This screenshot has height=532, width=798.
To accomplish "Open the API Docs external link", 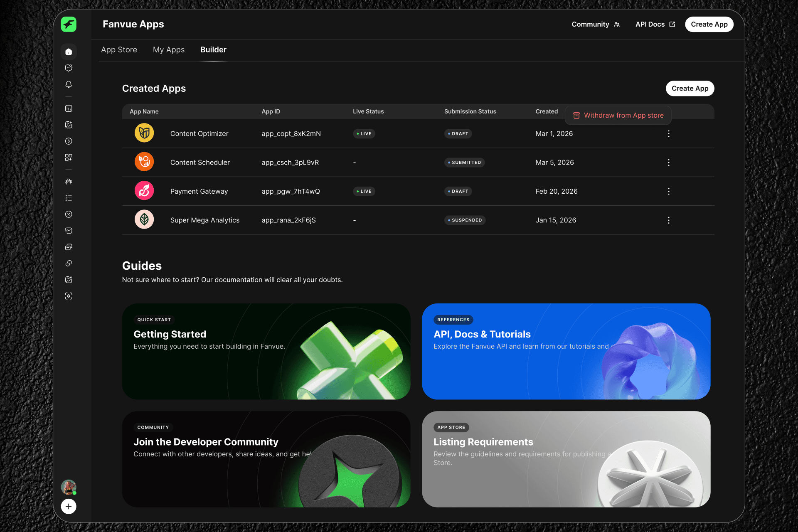I will tap(655, 25).
